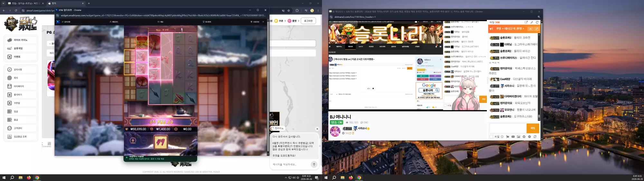The height and width of the screenshot is (181, 644).
Task: Open Chrome extensions puzzle icon
Action: click(297, 11)
